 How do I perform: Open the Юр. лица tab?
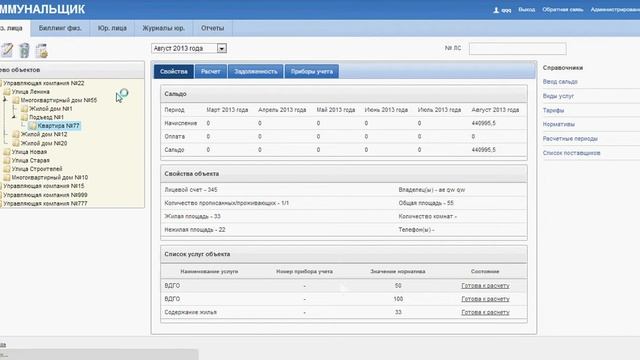(x=112, y=28)
